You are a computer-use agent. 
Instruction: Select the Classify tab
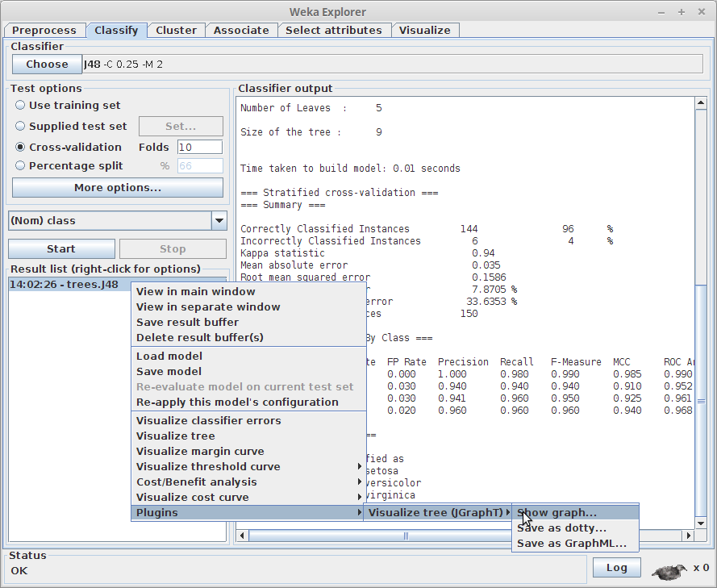tap(116, 30)
